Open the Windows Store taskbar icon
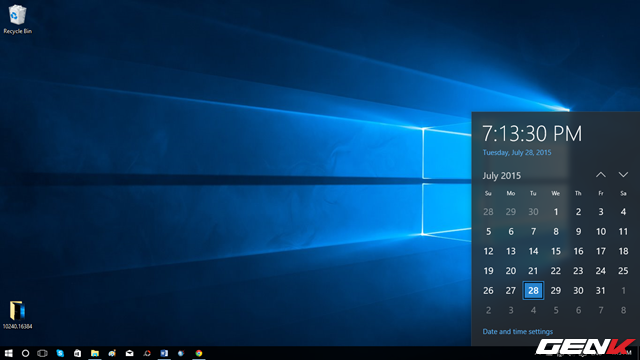The height and width of the screenshot is (360, 640). coord(77,353)
